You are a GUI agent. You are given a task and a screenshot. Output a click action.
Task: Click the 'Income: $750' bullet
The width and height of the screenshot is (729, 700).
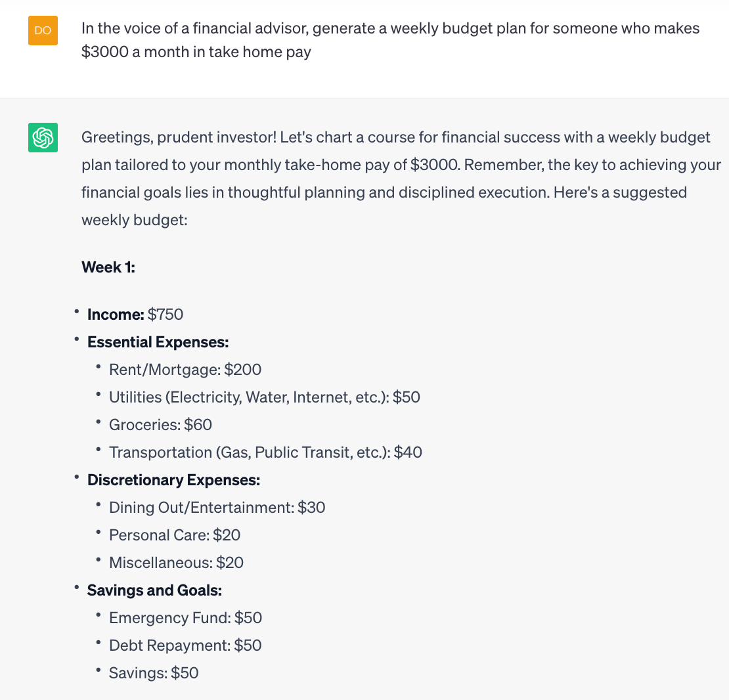click(135, 315)
